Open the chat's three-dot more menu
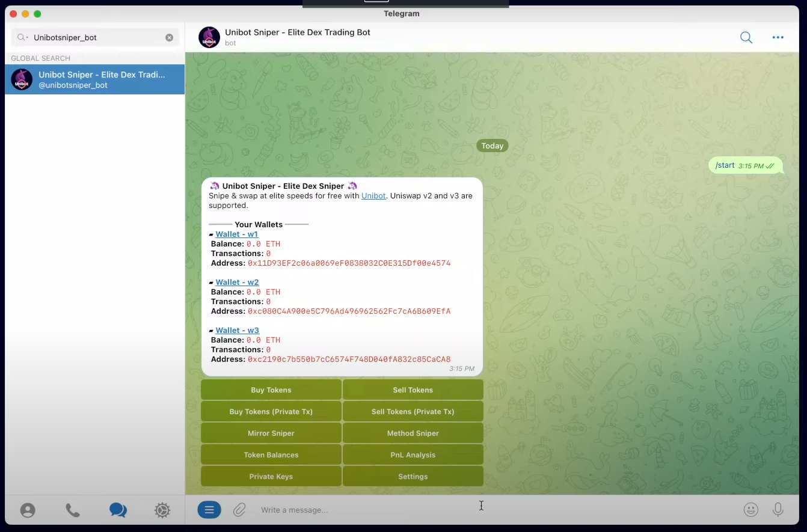The image size is (807, 532). click(778, 37)
